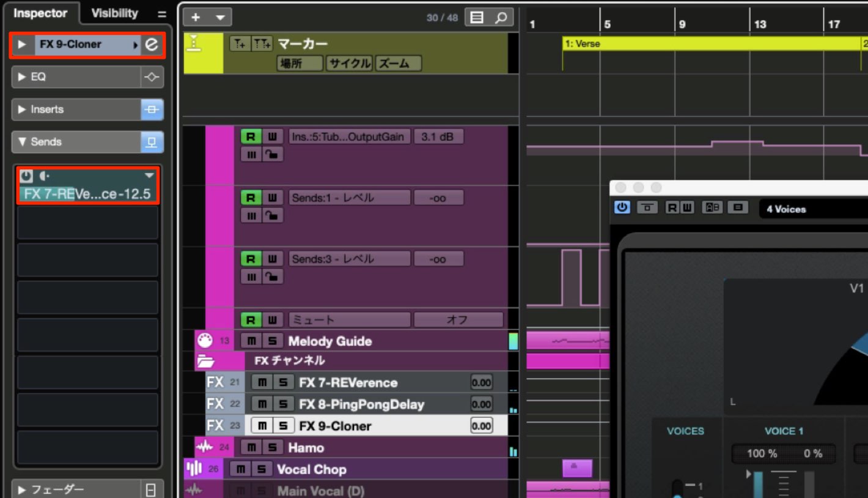Click the add track plus button

pyautogui.click(x=196, y=17)
